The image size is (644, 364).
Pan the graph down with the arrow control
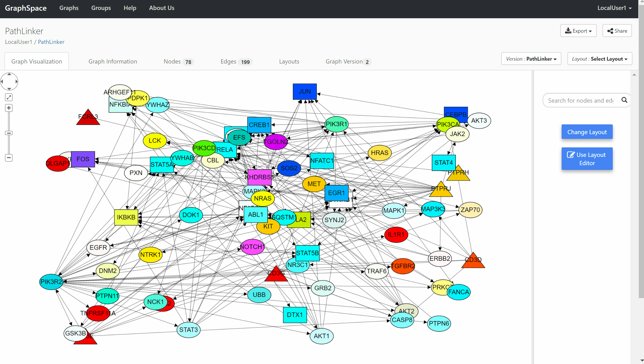pyautogui.click(x=9, y=89)
